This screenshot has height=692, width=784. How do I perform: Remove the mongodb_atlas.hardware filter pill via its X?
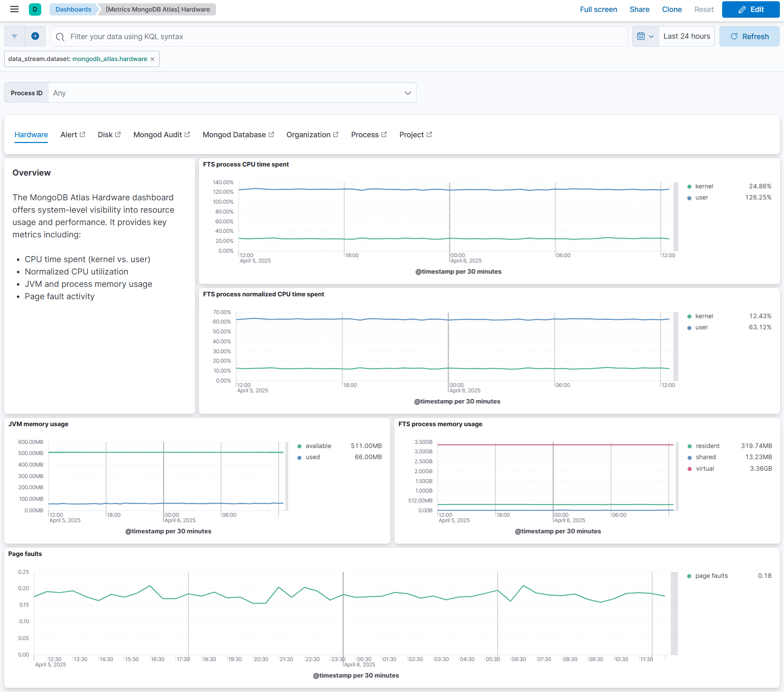click(x=152, y=59)
